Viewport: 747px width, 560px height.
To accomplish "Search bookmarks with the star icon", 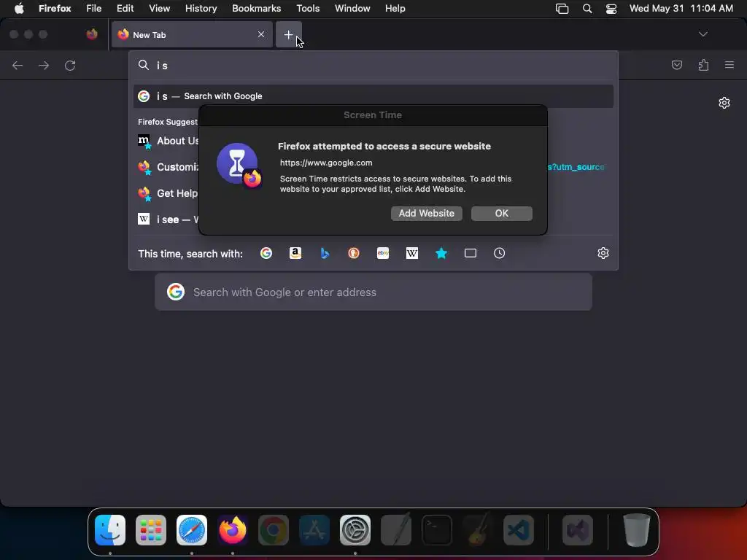I will tap(441, 253).
